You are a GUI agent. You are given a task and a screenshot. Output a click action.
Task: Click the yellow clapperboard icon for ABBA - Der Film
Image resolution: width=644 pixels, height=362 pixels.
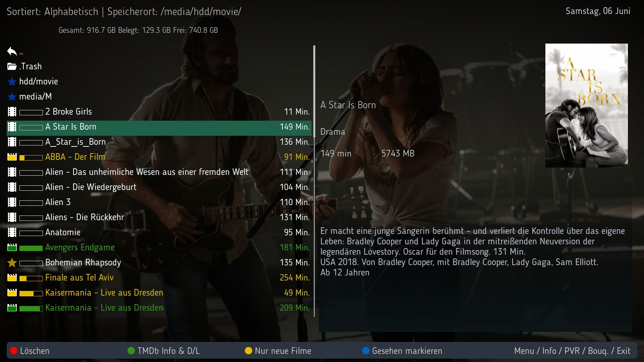pos(12,157)
